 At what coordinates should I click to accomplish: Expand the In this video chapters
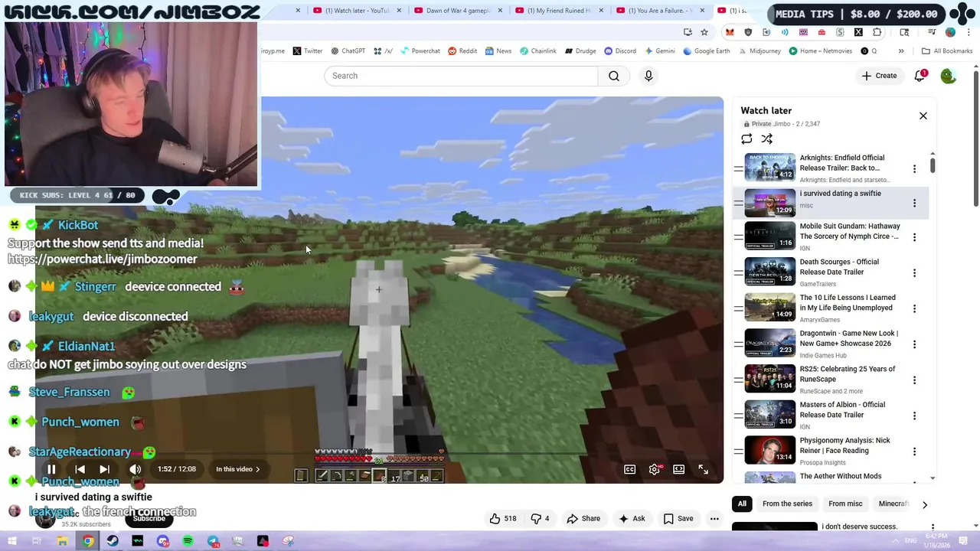pos(237,469)
